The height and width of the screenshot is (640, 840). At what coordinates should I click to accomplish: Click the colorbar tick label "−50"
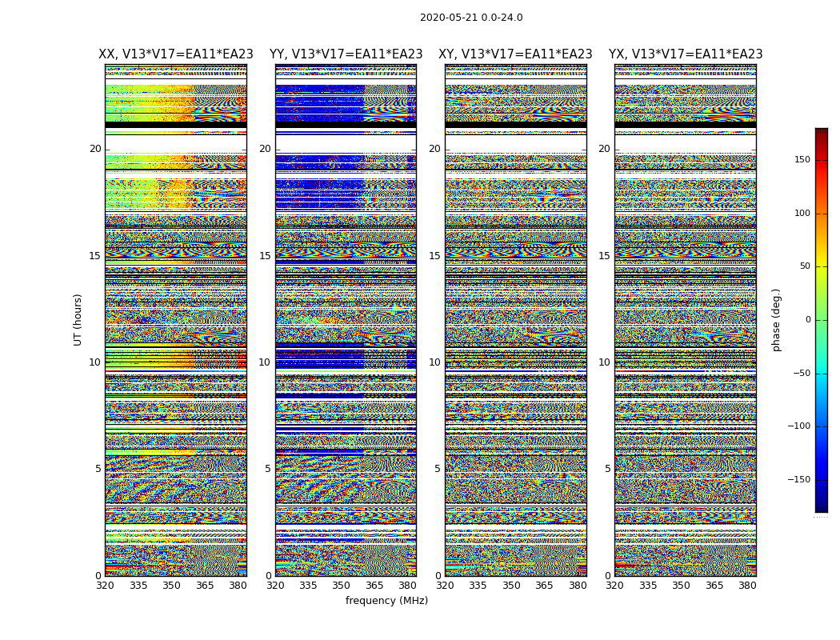coord(802,374)
